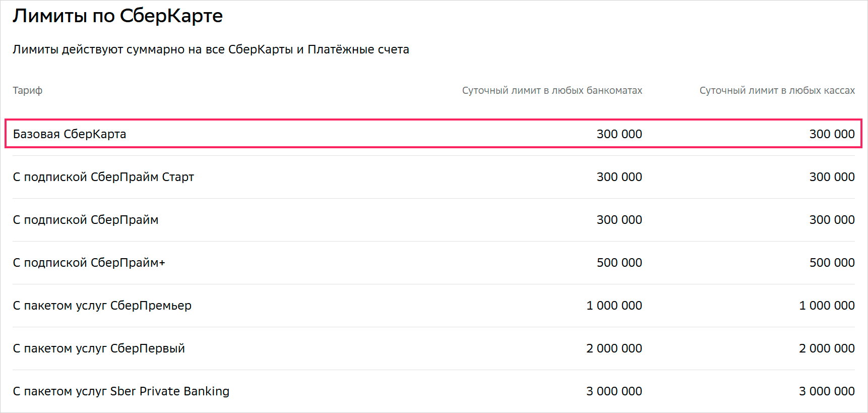
Task: Click the ATM limit for Базовая СберКарта
Action: [619, 134]
